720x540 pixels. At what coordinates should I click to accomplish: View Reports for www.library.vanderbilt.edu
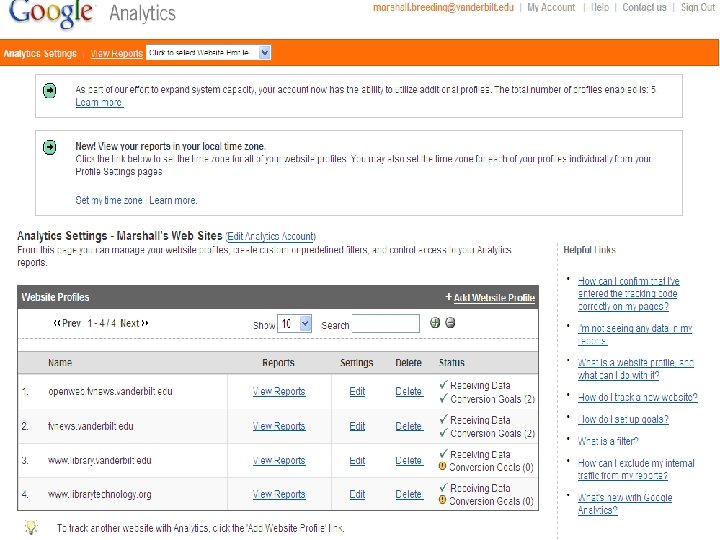[x=279, y=460]
